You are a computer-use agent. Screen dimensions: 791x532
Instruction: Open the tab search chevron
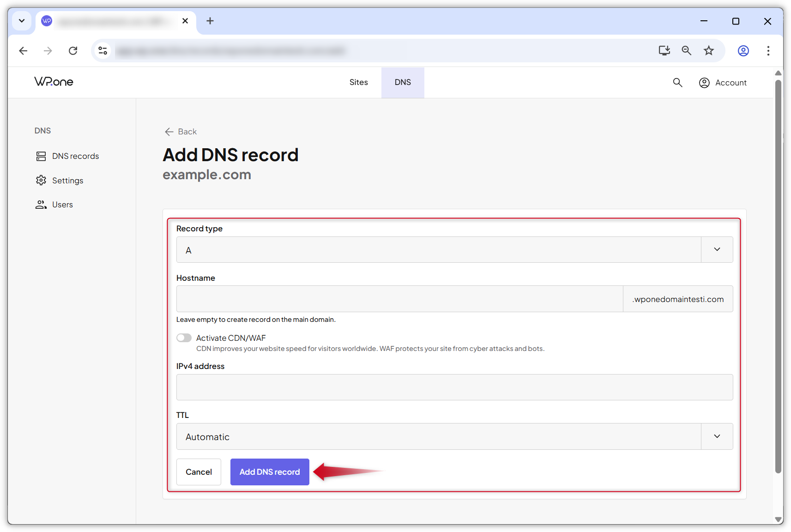tap(21, 21)
